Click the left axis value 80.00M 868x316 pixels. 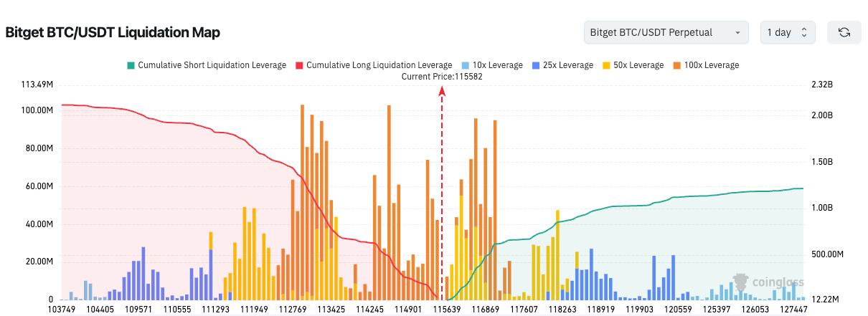coord(39,149)
